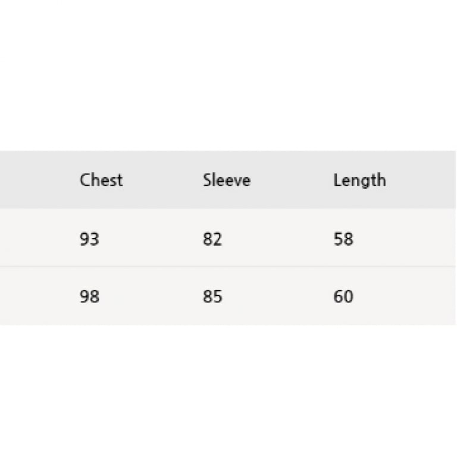Click the empty cell left of 93
This screenshot has height=476, width=476.
coord(36,237)
